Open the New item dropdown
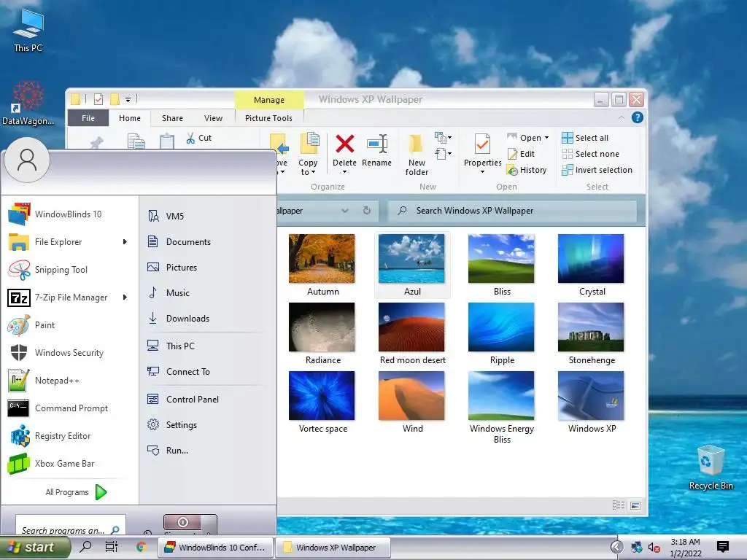Viewport: 747px width, 560px height. [x=443, y=138]
